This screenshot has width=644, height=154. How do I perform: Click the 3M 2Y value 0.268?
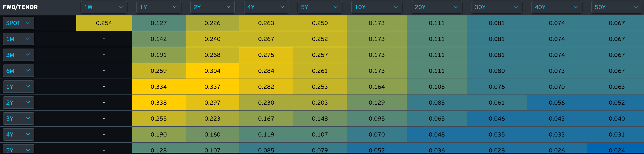[212, 55]
